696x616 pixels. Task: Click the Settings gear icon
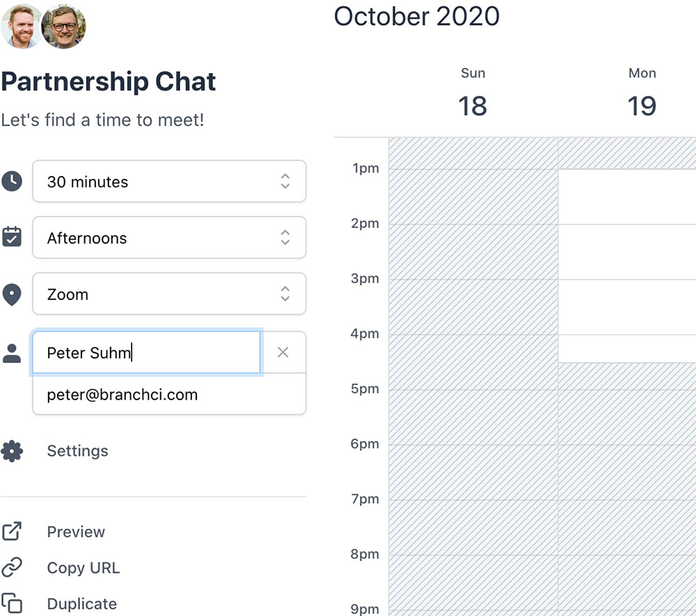coord(12,451)
